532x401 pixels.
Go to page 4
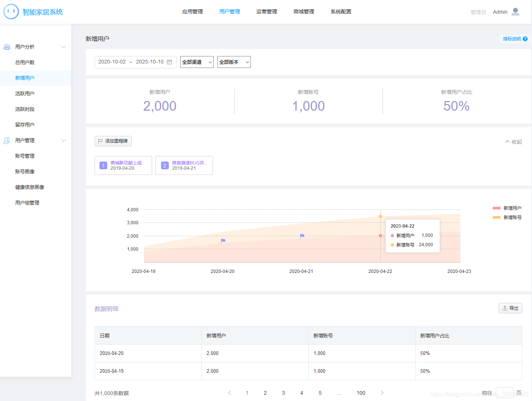(302, 393)
